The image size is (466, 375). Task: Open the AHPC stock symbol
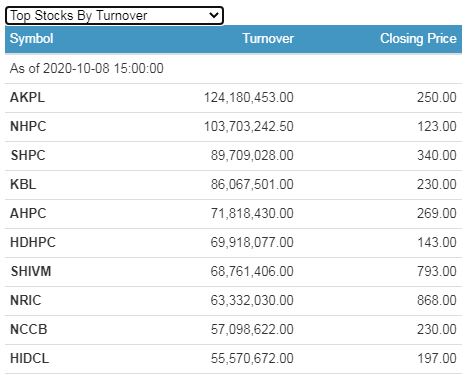point(28,213)
